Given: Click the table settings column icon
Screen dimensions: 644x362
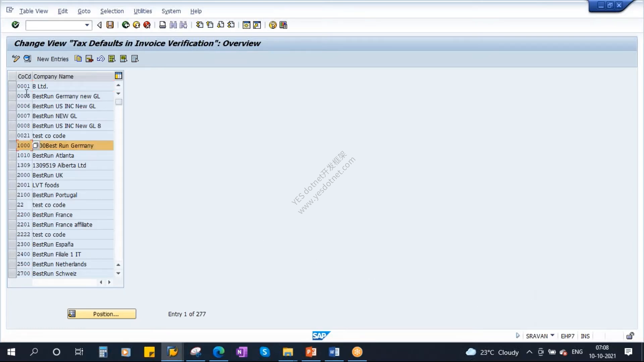Looking at the screenshot, I should click(x=118, y=76).
